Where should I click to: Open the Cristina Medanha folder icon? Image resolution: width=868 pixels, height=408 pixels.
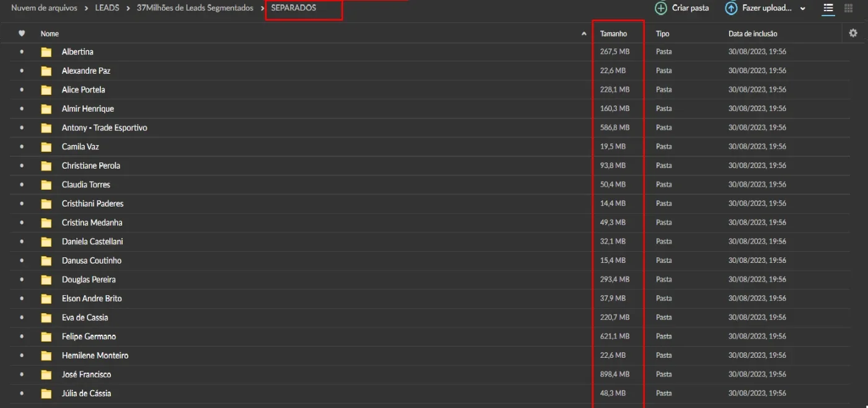[46, 223]
